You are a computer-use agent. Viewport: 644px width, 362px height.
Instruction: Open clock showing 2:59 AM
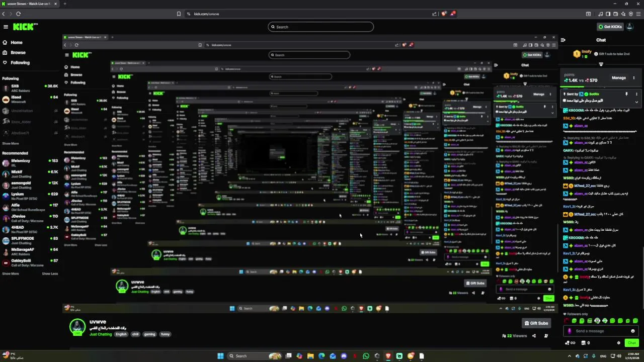coord(633,356)
